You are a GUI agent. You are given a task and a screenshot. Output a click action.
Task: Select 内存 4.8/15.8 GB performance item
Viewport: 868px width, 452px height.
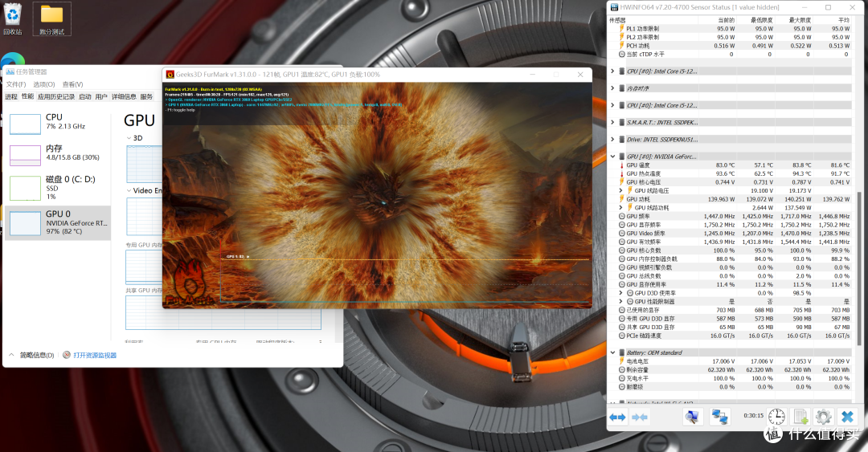pyautogui.click(x=58, y=154)
